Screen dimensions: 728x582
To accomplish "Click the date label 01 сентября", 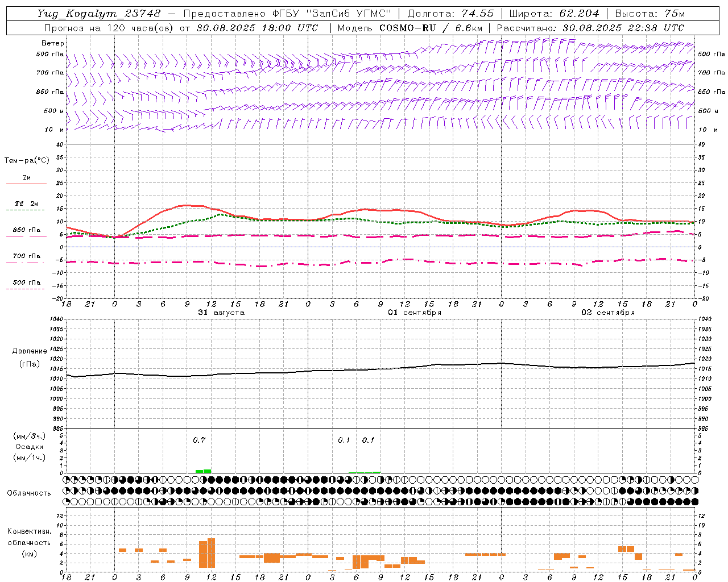I will coord(415,312).
